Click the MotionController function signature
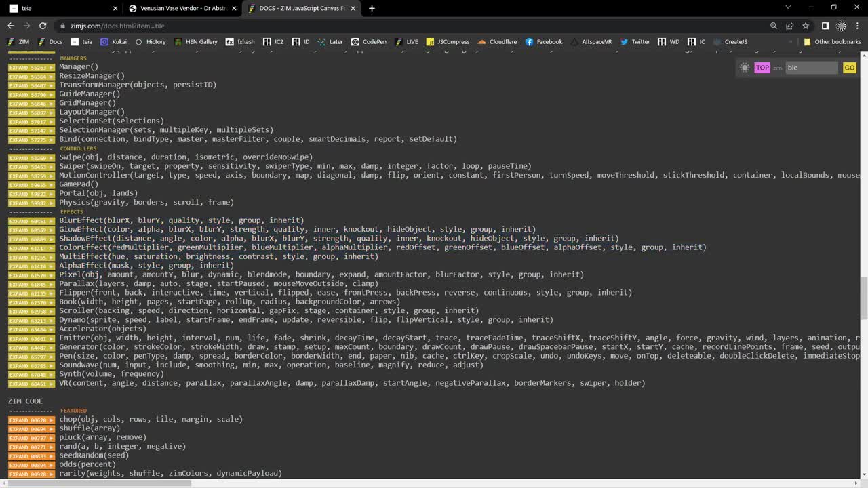This screenshot has height=488, width=868. tap(459, 175)
